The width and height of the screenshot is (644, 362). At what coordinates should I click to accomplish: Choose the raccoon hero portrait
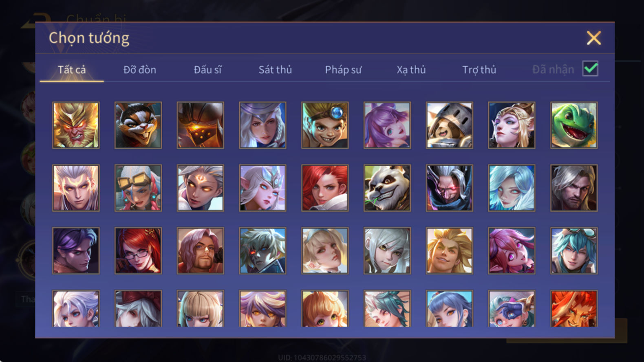coord(138,125)
